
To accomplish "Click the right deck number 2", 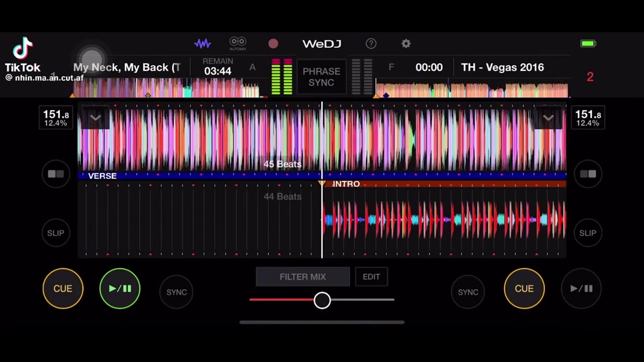I will coord(590,77).
